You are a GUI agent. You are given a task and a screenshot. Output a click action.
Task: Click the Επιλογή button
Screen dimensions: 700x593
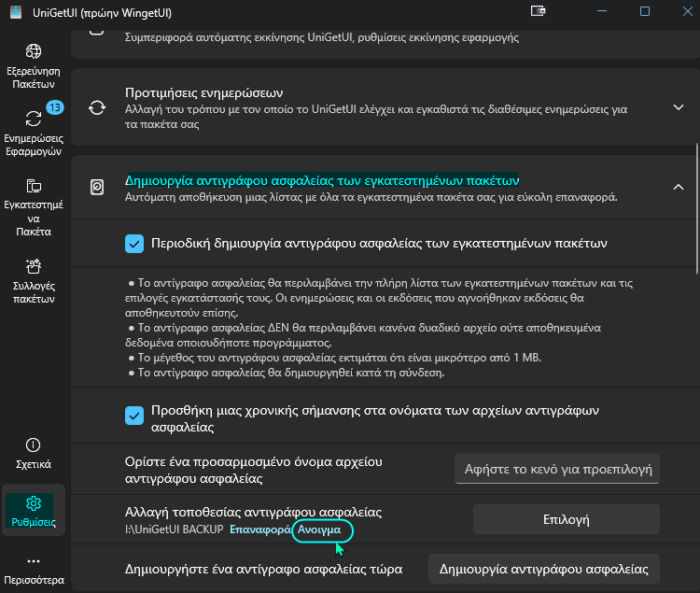(x=567, y=519)
